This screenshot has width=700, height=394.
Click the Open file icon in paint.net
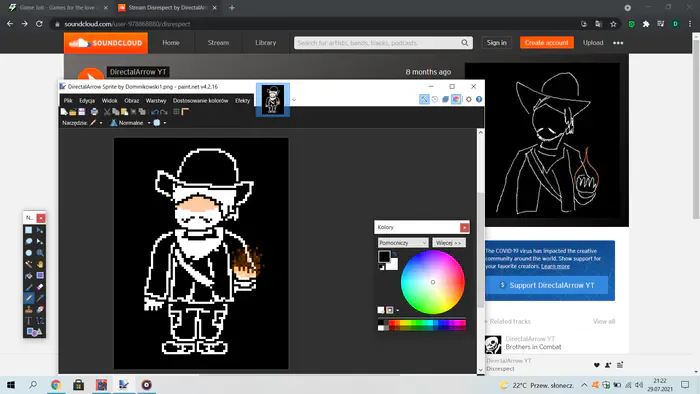coord(73,112)
